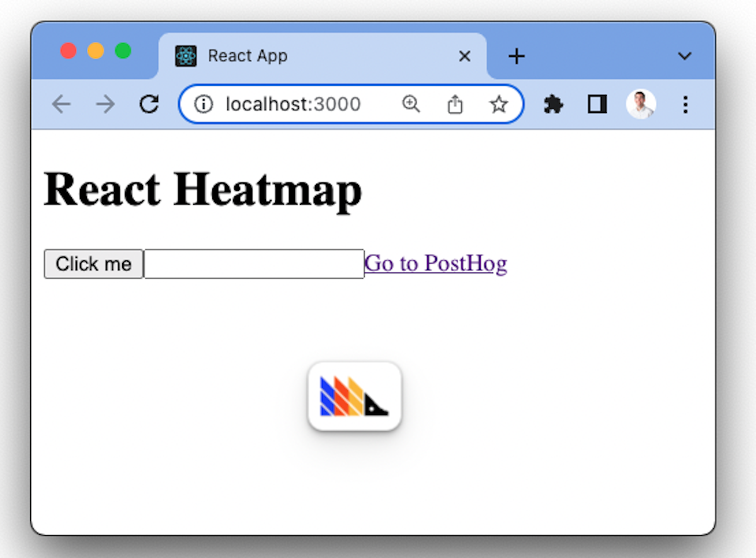The height and width of the screenshot is (558, 756).
Task: Go forward to the next page
Action: [x=105, y=104]
